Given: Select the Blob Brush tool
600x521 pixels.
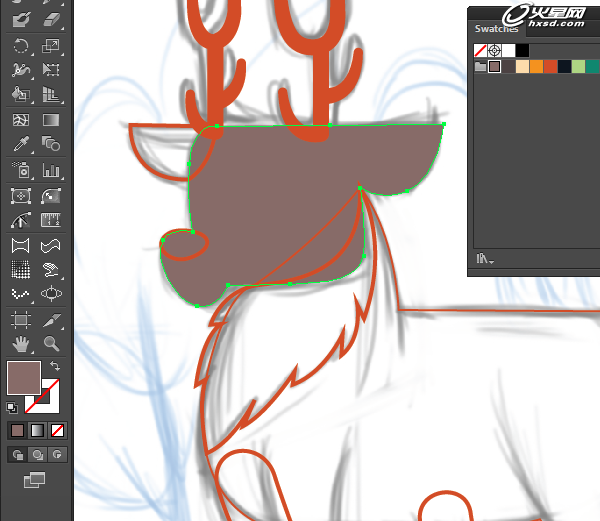Looking at the screenshot, I should pyautogui.click(x=21, y=19).
